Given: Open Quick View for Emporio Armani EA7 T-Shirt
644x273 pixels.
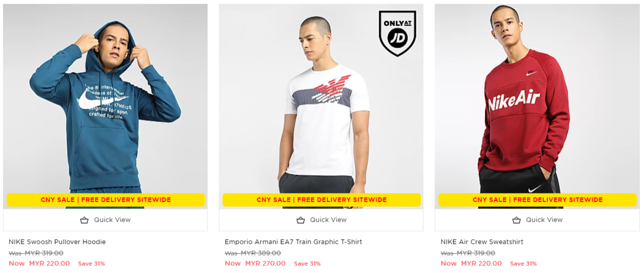Looking at the screenshot, I should click(321, 220).
